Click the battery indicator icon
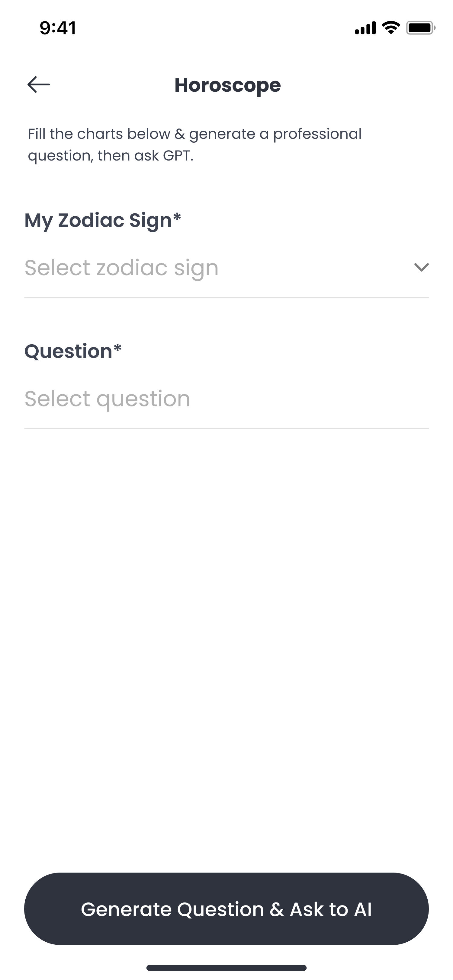The height and width of the screenshot is (980, 453). click(421, 28)
